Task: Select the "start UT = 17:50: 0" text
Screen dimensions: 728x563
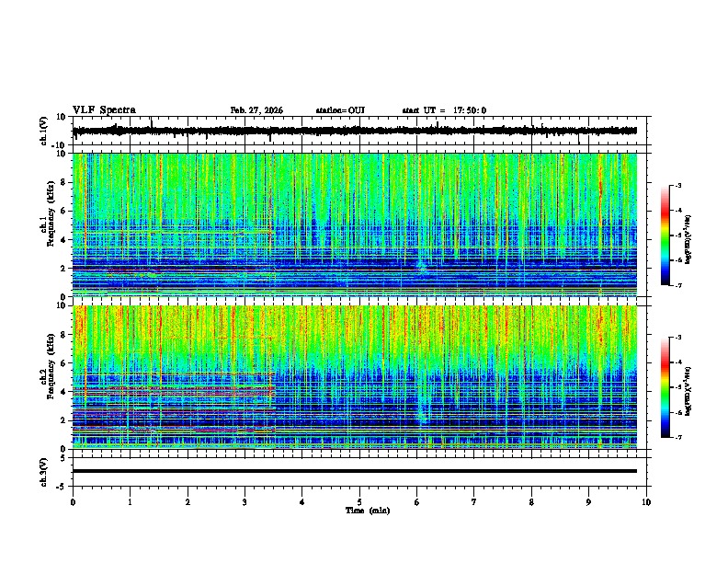Action: (x=444, y=110)
